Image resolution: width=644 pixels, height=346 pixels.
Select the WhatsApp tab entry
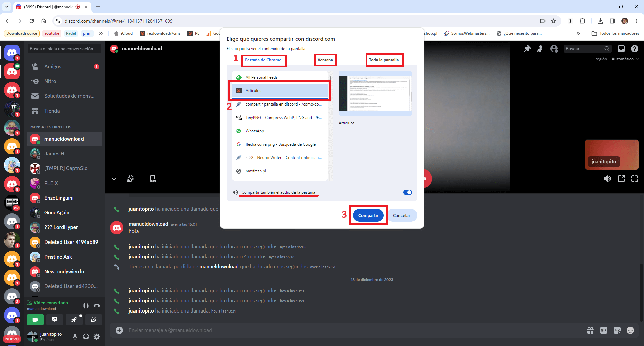tap(280, 131)
